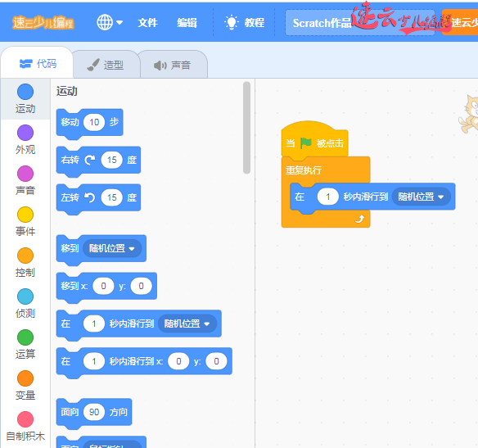The height and width of the screenshot is (448, 478).
Task: Select the magenta 声音 sound category circle
Action: click(25, 174)
